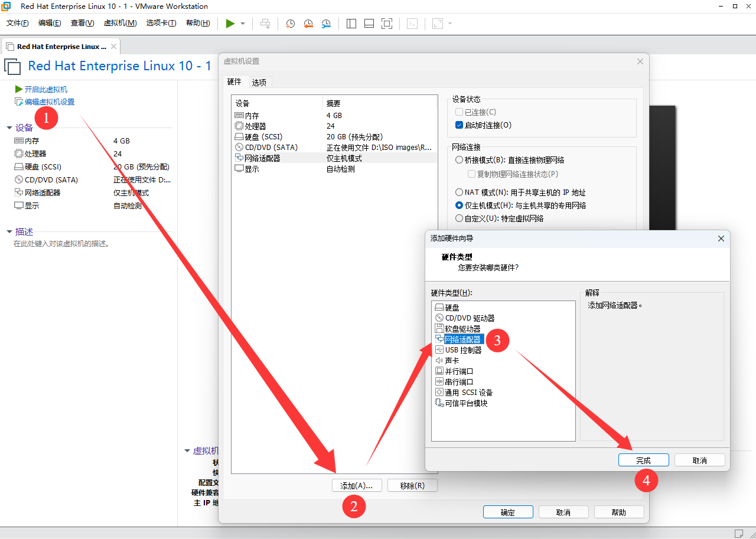Select the CD/DVD (SATA) device row

[x=271, y=148]
